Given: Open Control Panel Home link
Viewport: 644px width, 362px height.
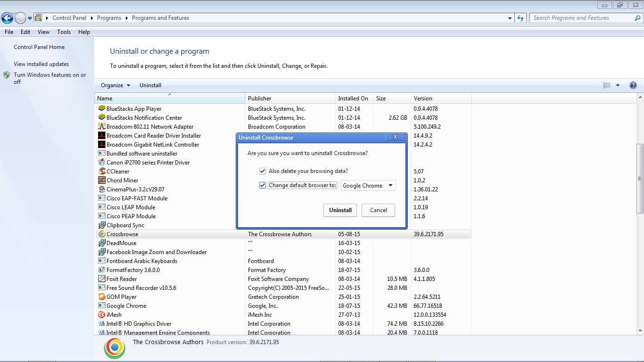Looking at the screenshot, I should [x=39, y=47].
